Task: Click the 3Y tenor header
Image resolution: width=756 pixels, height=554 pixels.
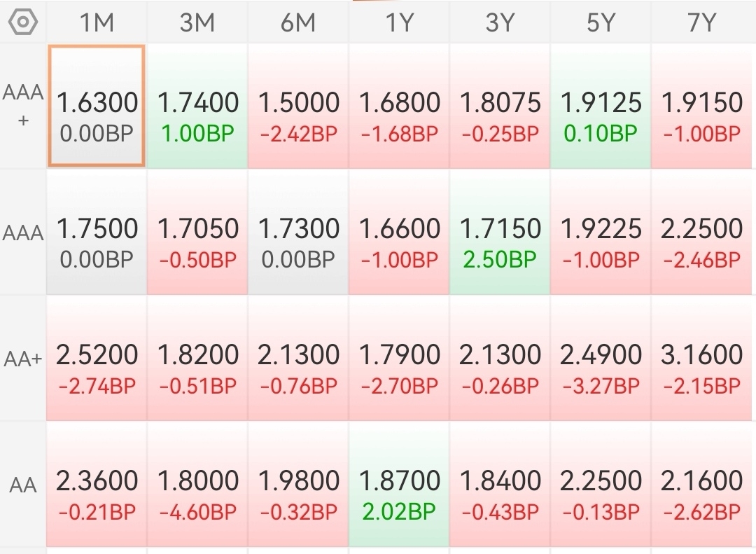Action: click(500, 22)
